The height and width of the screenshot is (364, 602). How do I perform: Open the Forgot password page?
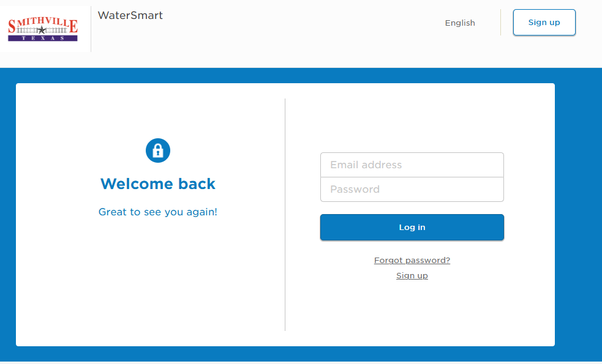(412, 260)
